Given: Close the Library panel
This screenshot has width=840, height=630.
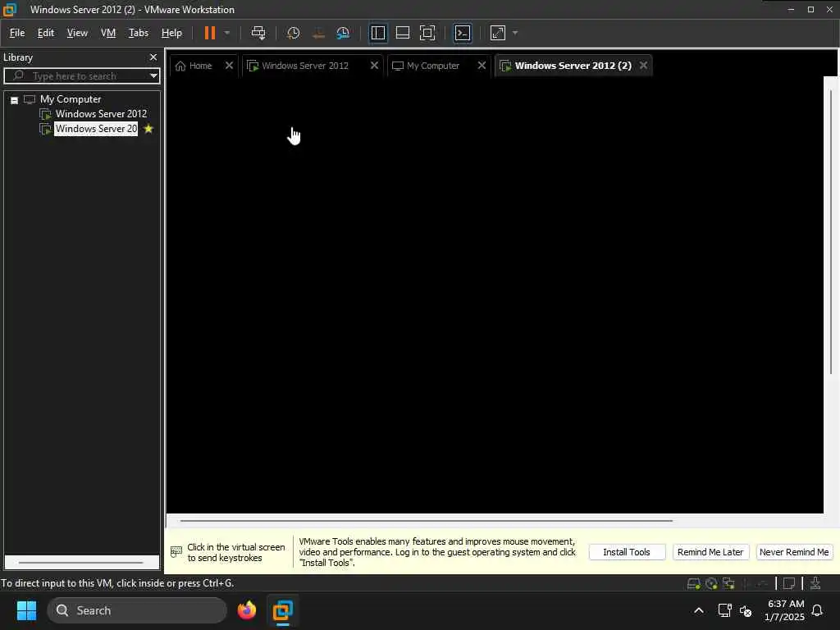Looking at the screenshot, I should point(153,57).
